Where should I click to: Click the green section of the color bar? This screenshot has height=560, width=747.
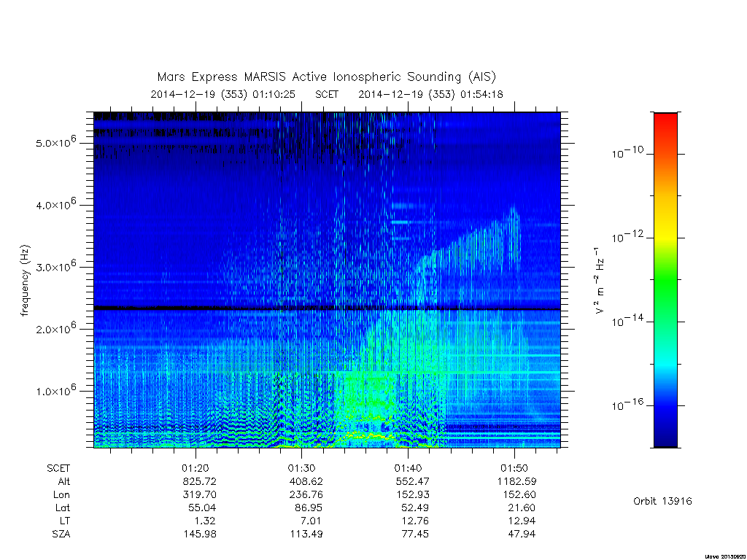coord(665,281)
